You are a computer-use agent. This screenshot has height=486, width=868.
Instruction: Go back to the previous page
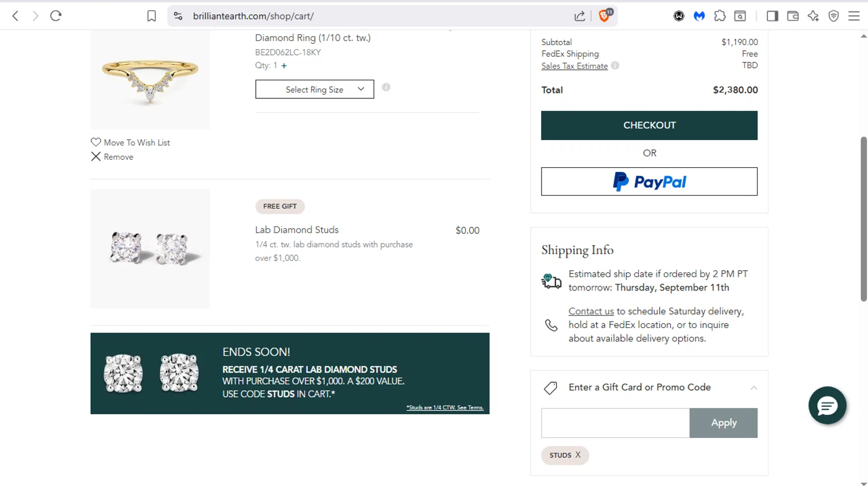tap(16, 16)
